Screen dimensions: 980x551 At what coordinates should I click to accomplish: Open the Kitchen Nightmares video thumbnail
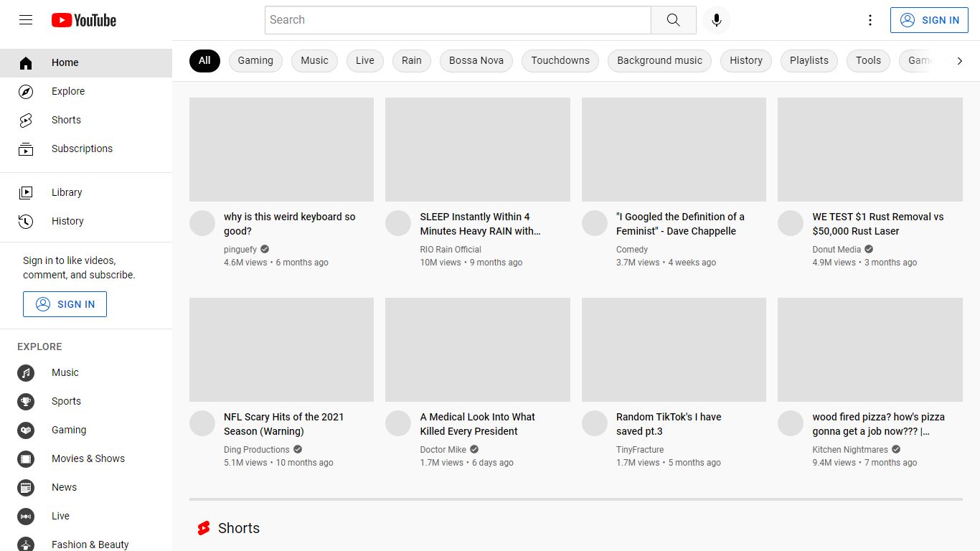pos(870,349)
